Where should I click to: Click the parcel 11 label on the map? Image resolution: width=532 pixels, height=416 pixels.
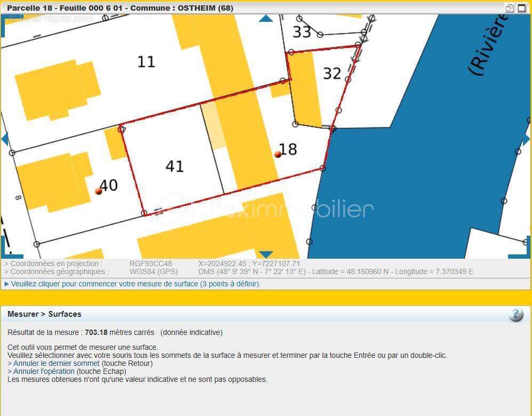pyautogui.click(x=146, y=62)
